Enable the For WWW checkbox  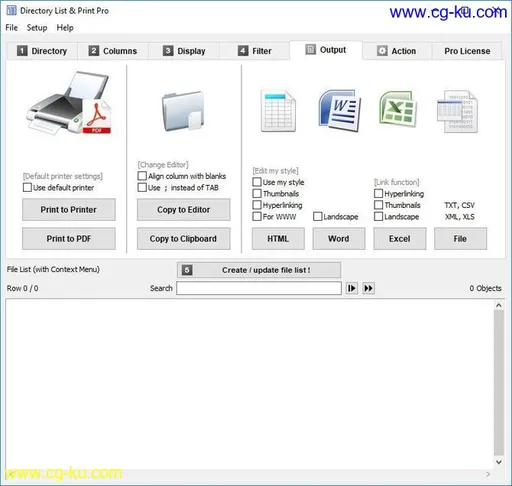click(257, 216)
